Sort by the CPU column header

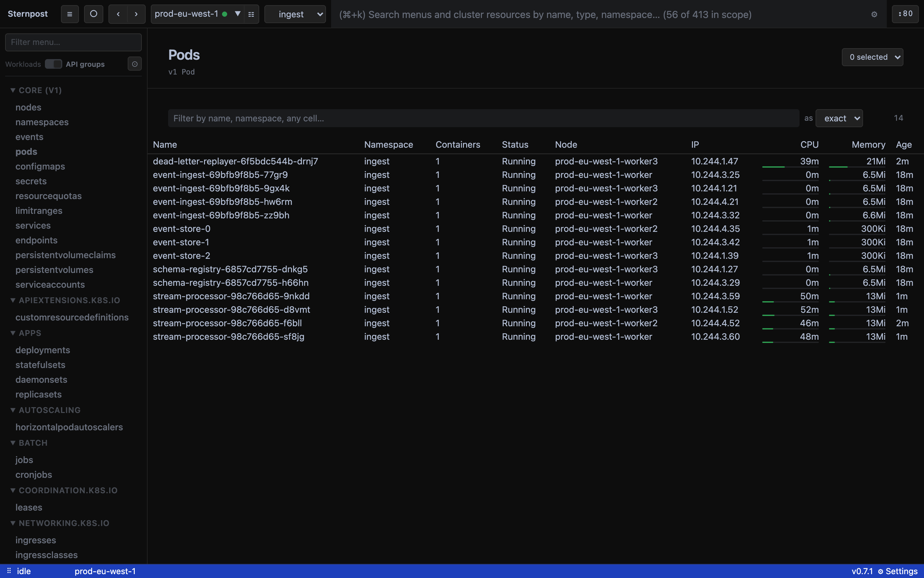click(x=809, y=144)
